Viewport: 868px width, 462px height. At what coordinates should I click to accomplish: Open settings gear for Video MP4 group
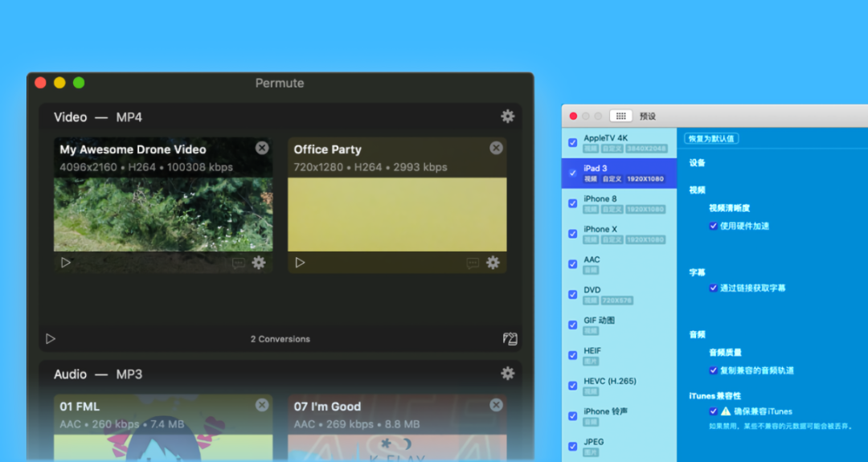[x=507, y=117]
